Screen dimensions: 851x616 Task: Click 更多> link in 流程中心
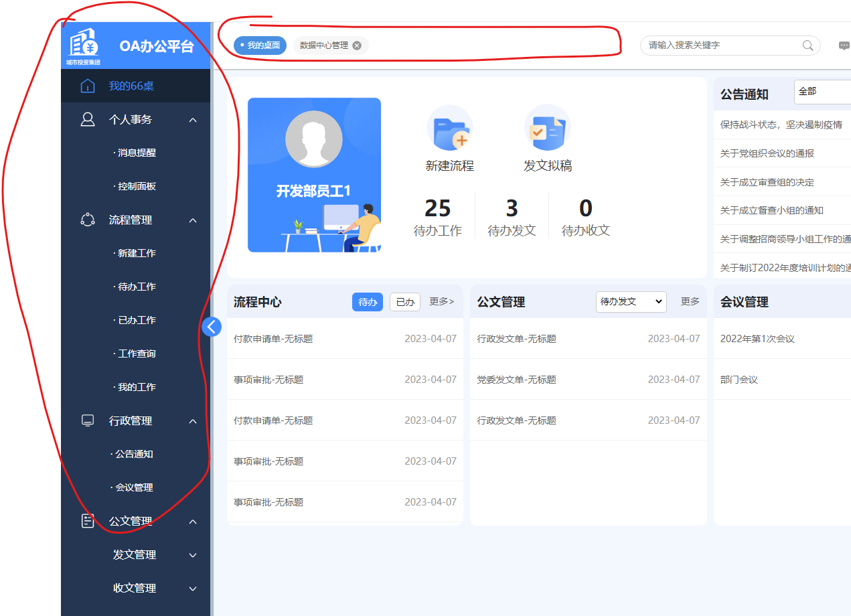[x=442, y=302]
